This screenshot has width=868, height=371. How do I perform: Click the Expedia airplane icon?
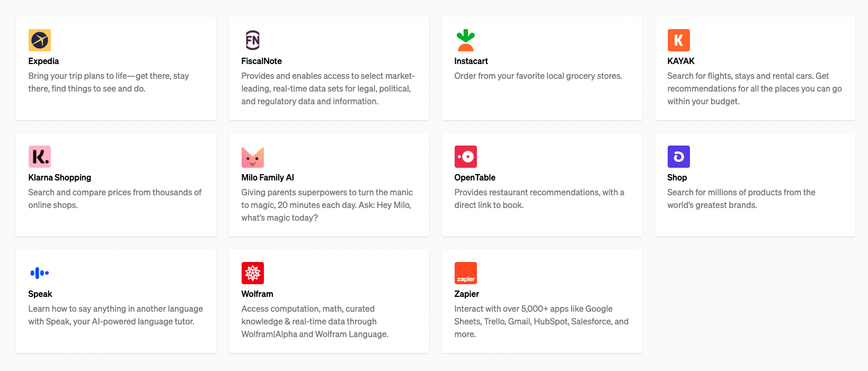[40, 40]
